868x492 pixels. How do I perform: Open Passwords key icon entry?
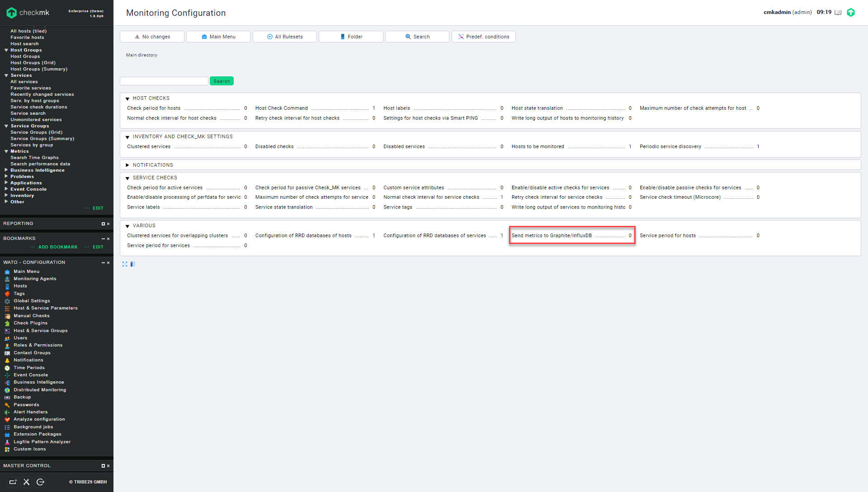pyautogui.click(x=7, y=405)
